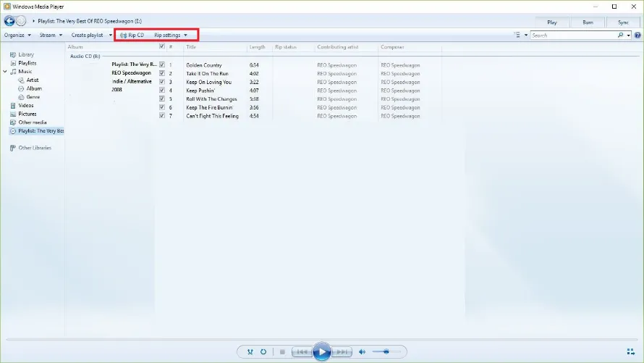Click the playback seek bar
Image resolution: width=644 pixels, height=363 pixels.
click(x=321, y=340)
